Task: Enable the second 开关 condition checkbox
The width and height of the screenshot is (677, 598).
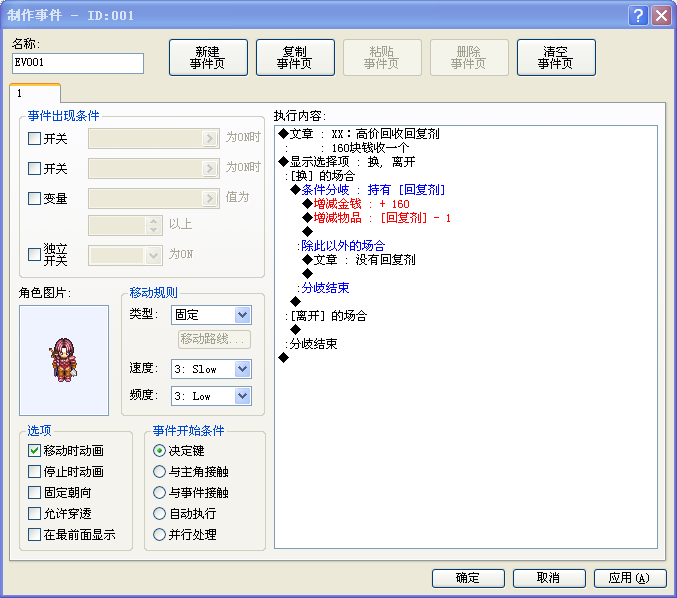Action: (x=34, y=168)
